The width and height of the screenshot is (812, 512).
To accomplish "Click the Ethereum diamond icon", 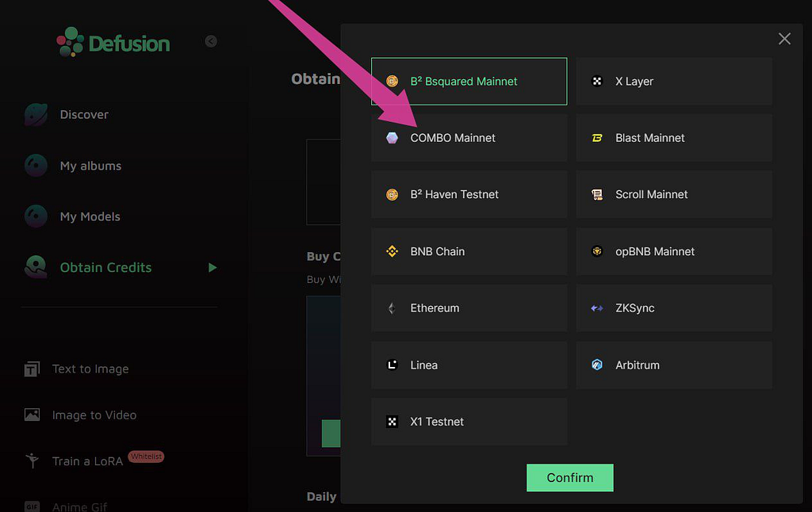I will click(392, 308).
